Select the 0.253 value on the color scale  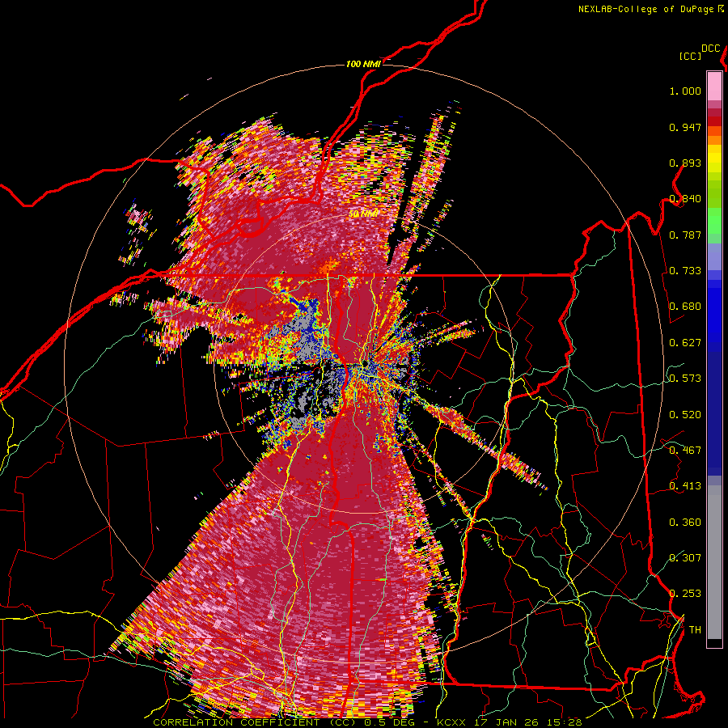pyautogui.click(x=685, y=594)
